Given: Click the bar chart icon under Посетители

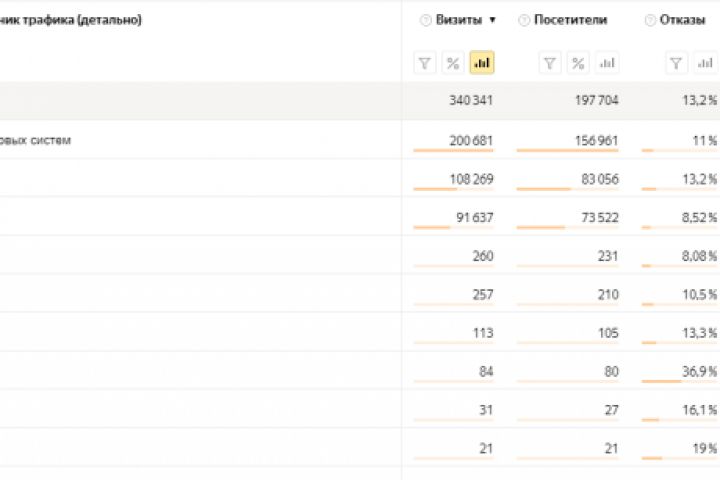Looking at the screenshot, I should tap(607, 63).
